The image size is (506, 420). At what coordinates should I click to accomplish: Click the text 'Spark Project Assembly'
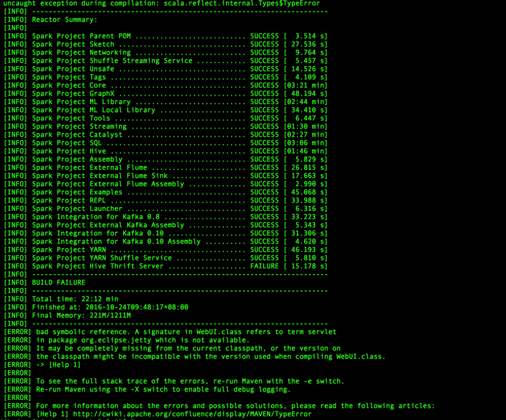pos(77,160)
